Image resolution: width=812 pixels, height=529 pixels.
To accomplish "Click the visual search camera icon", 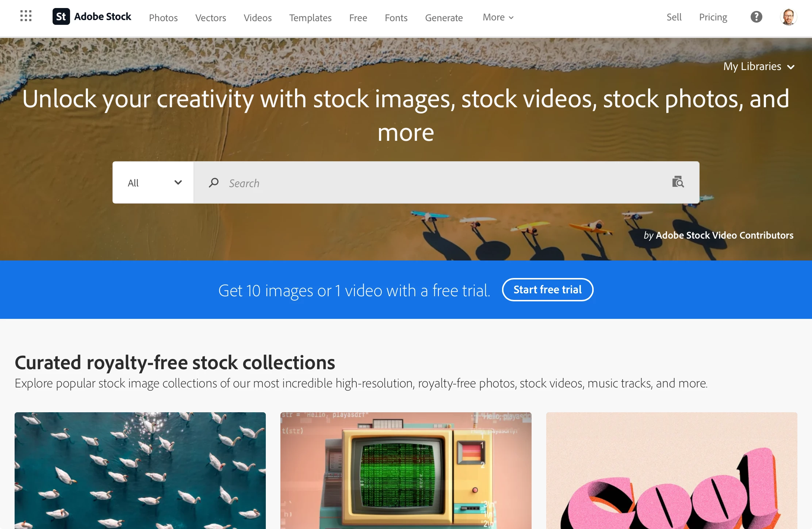I will [678, 182].
